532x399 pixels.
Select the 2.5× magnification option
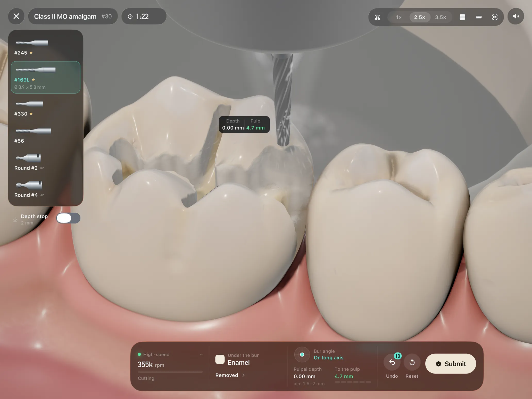[420, 17]
